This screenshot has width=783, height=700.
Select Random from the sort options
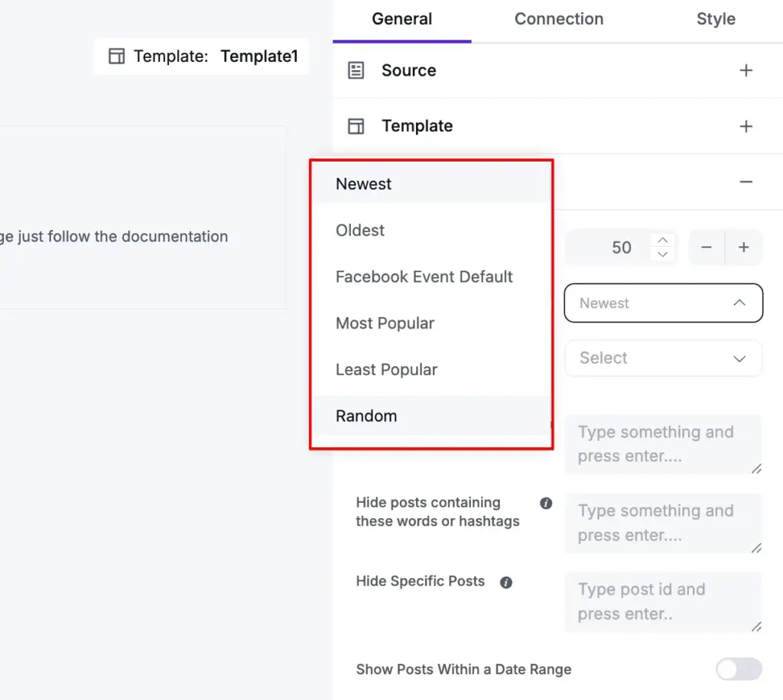[366, 416]
